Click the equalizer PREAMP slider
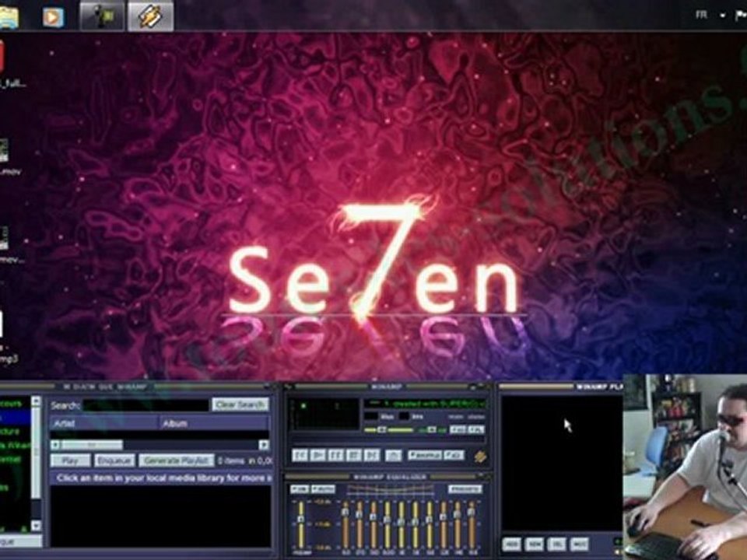Viewport: 747px width, 560px height. pyautogui.click(x=301, y=525)
